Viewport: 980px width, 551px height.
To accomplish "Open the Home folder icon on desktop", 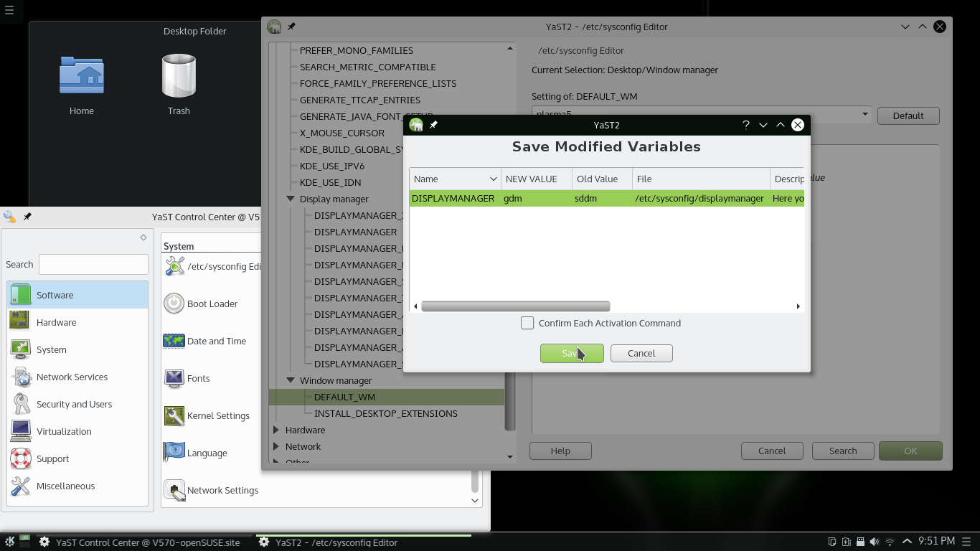I will point(82,75).
